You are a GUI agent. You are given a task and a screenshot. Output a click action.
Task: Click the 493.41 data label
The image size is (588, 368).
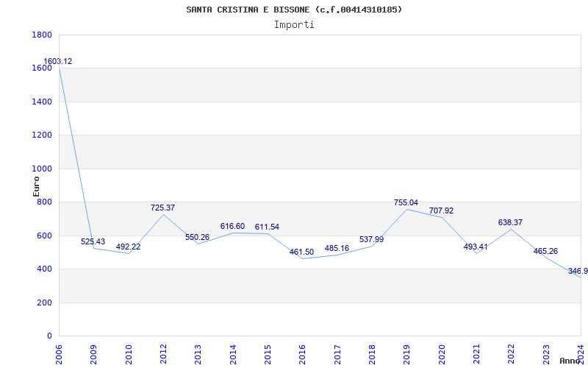coord(476,247)
